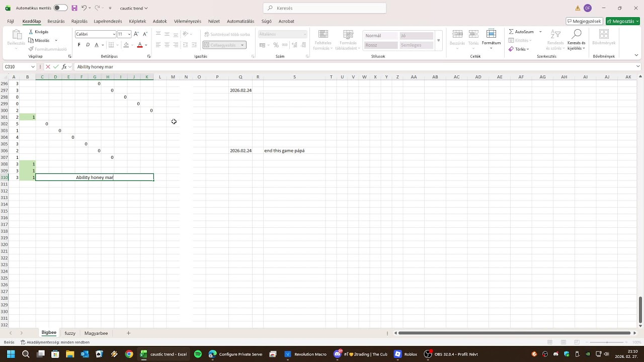Click the Másolás copy button
The height and width of the screenshot is (362, 644).
click(x=39, y=40)
